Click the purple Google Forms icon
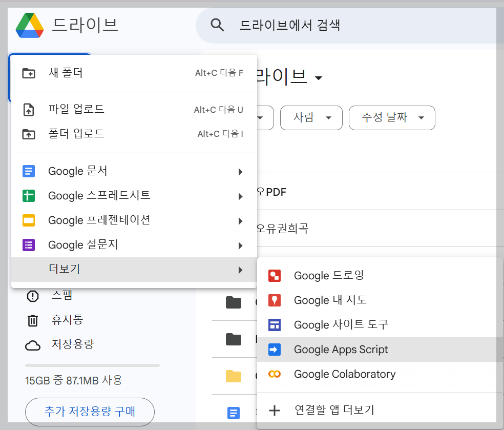Image resolution: width=504 pixels, height=430 pixels. tap(29, 245)
